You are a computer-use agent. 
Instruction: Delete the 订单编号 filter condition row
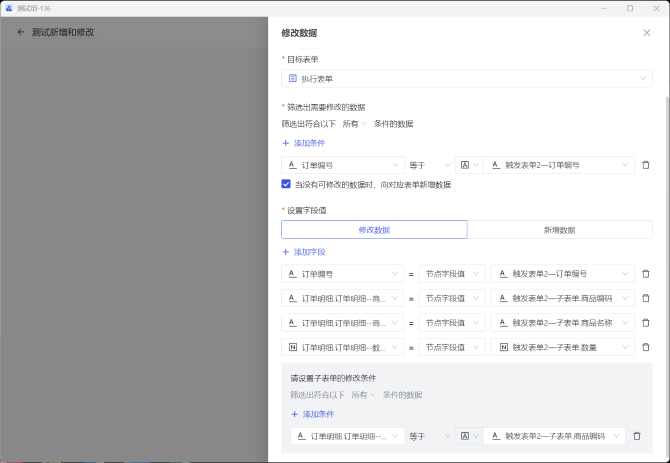click(x=645, y=165)
